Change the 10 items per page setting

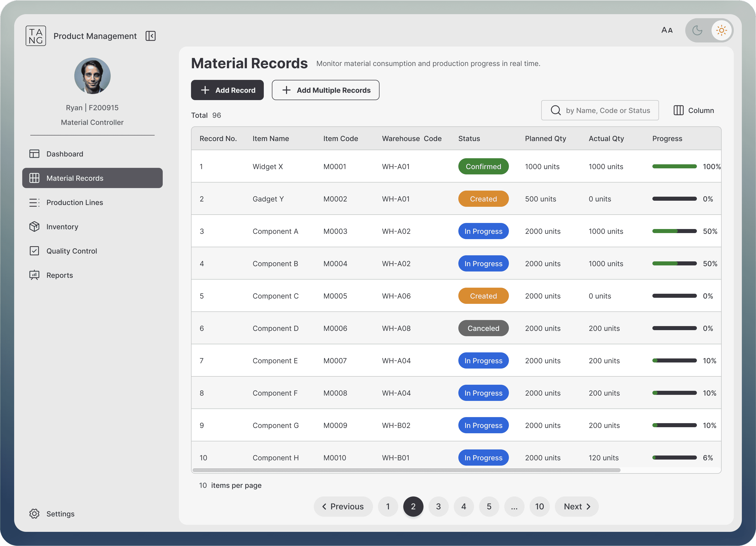203,485
